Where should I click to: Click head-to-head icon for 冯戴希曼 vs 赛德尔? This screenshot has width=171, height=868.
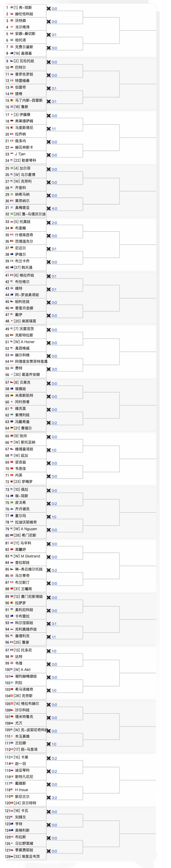coord(48,423)
